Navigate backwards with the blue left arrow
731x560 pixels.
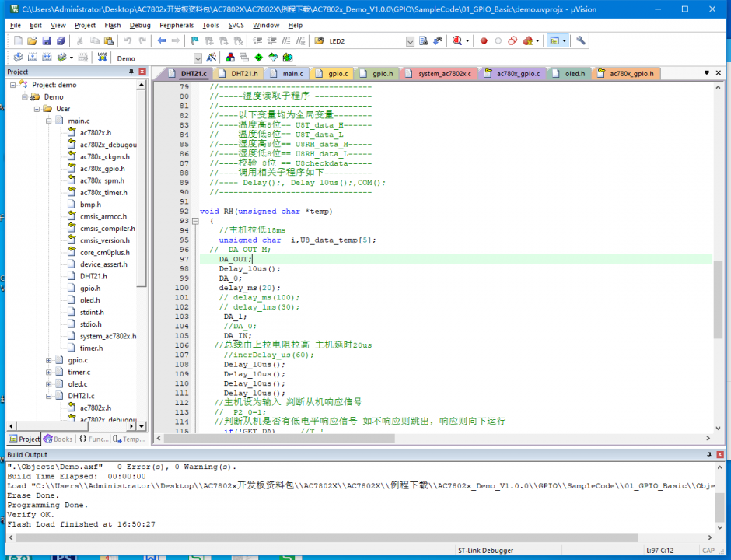161,41
